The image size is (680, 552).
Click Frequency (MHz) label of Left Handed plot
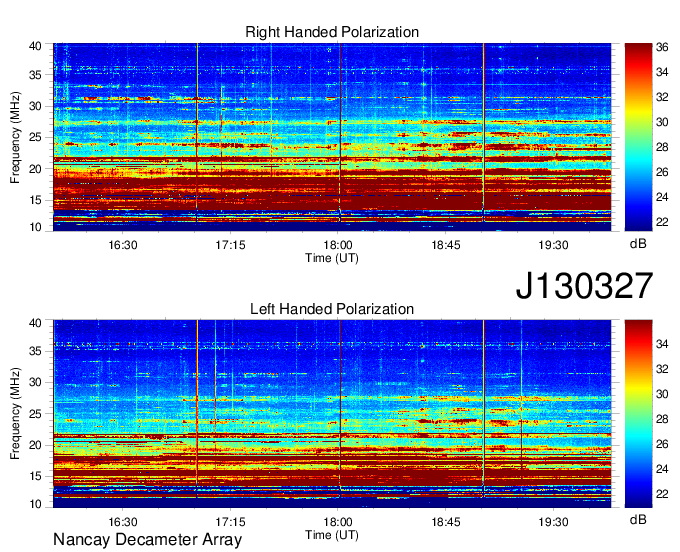(x=15, y=414)
